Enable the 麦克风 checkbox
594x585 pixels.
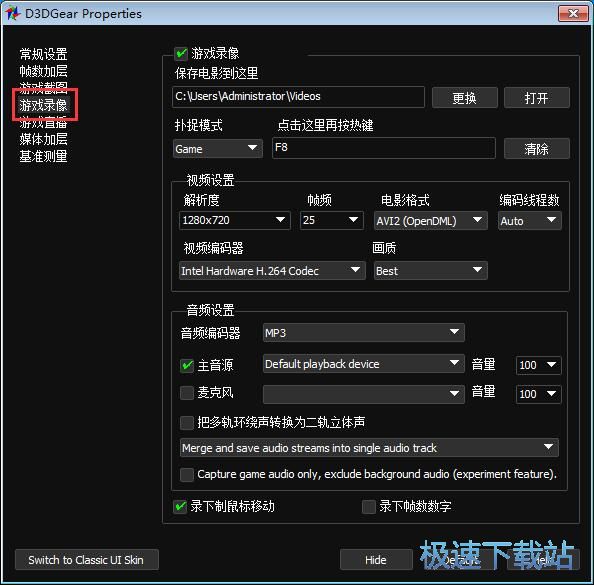click(x=187, y=393)
